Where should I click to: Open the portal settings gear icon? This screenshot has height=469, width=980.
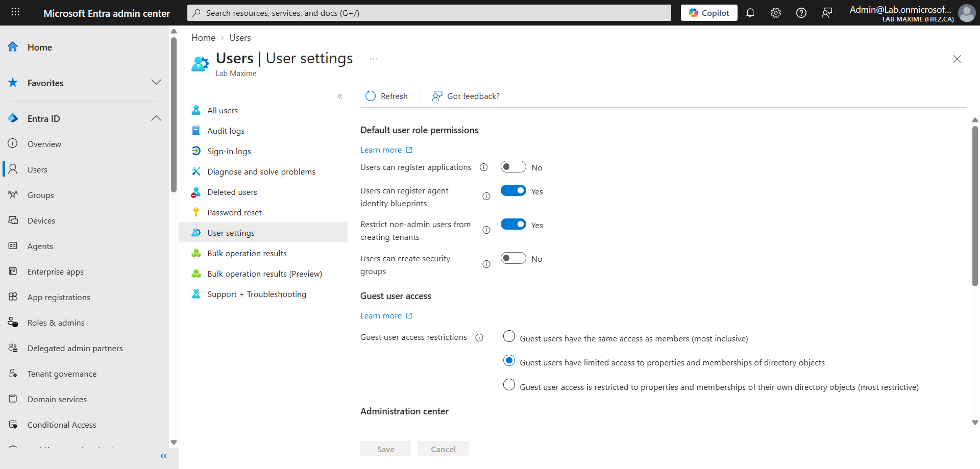coord(776,13)
